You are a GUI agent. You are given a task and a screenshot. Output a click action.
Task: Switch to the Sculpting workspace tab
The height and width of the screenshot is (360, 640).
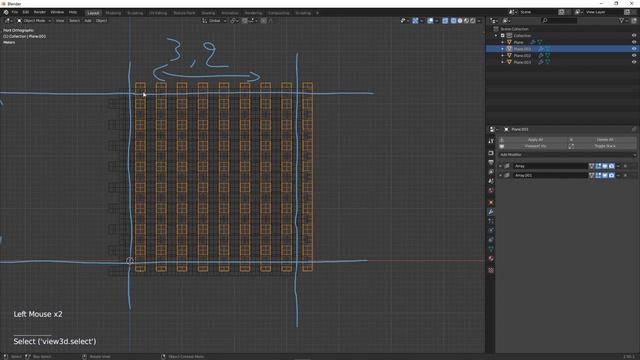tap(135, 13)
